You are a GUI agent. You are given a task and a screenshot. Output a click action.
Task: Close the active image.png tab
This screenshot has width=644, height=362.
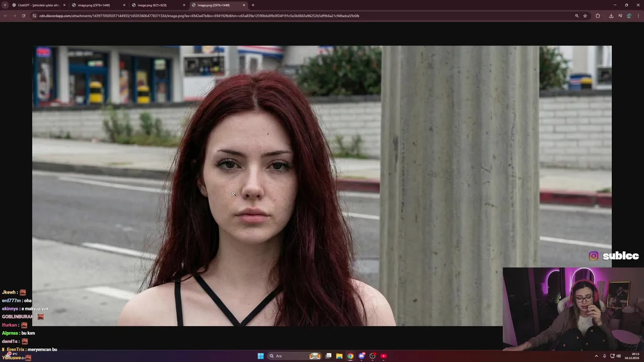(x=244, y=5)
